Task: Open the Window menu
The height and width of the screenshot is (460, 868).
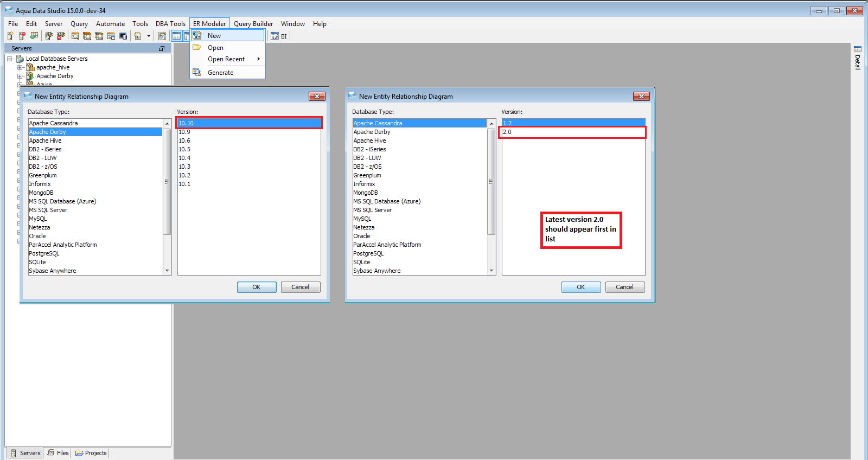Action: (x=293, y=24)
